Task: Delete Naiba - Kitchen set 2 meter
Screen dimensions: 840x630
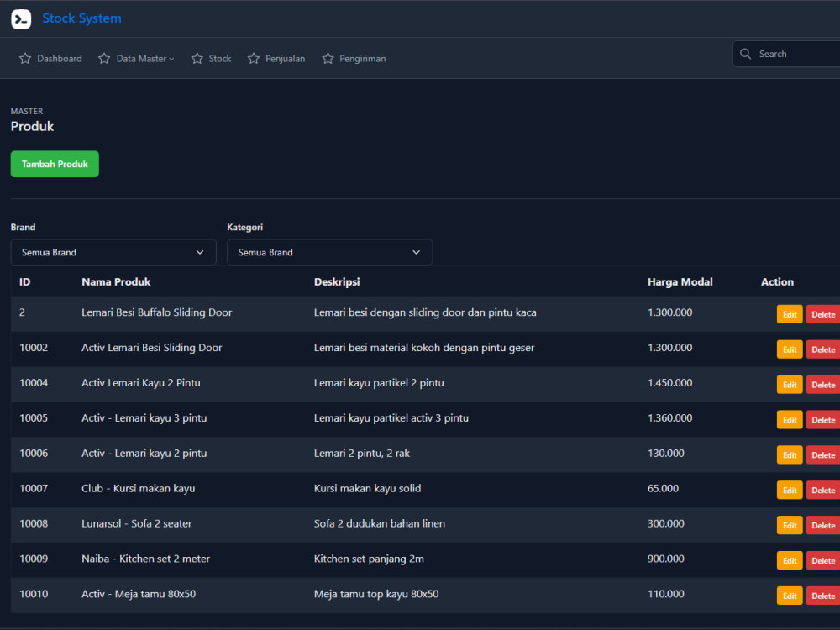Action: point(823,561)
